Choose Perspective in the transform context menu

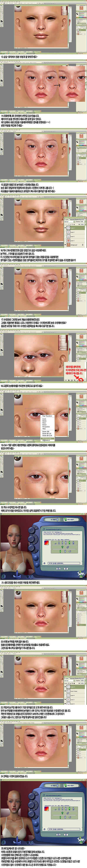point(46,427)
